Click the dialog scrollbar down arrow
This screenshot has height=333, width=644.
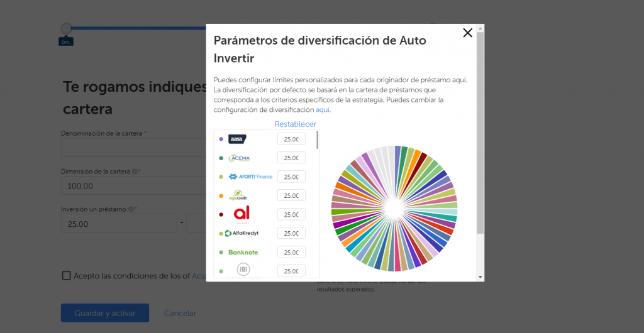pos(480,277)
